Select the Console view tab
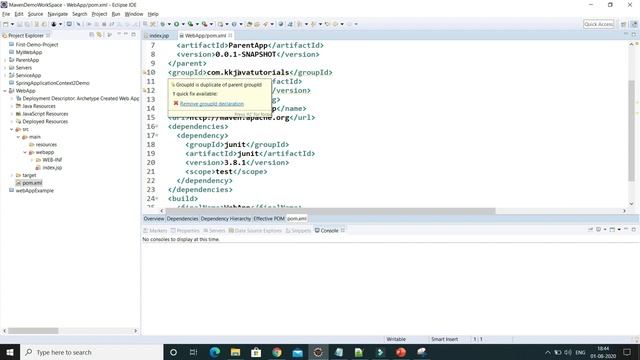Screen dimensions: 640x360 [329, 231]
